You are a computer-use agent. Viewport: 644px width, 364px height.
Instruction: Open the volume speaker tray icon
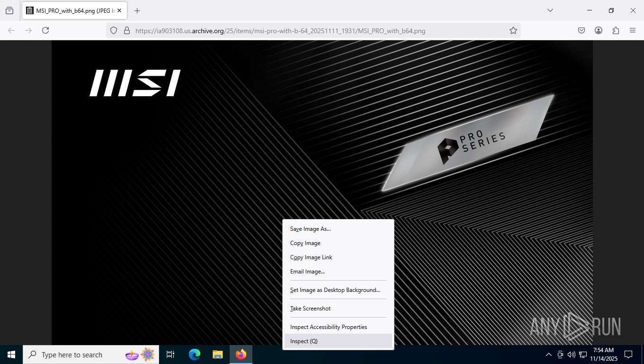click(x=572, y=355)
